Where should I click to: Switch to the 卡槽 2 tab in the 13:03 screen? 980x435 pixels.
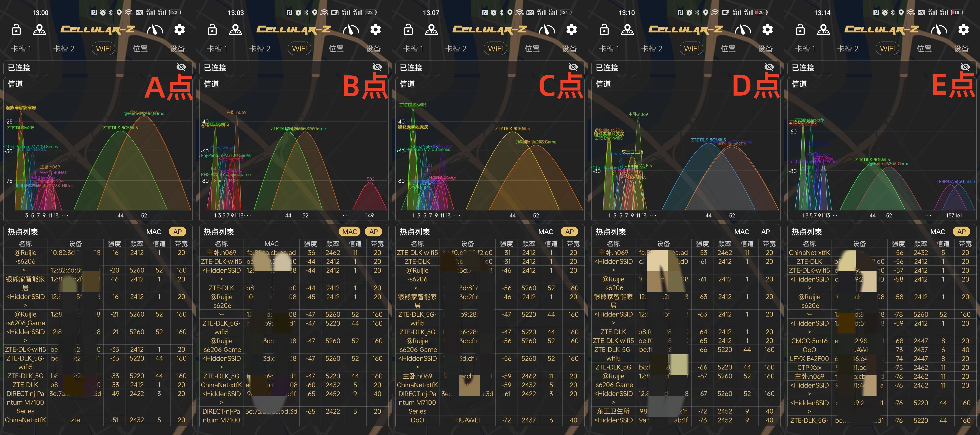pos(259,49)
